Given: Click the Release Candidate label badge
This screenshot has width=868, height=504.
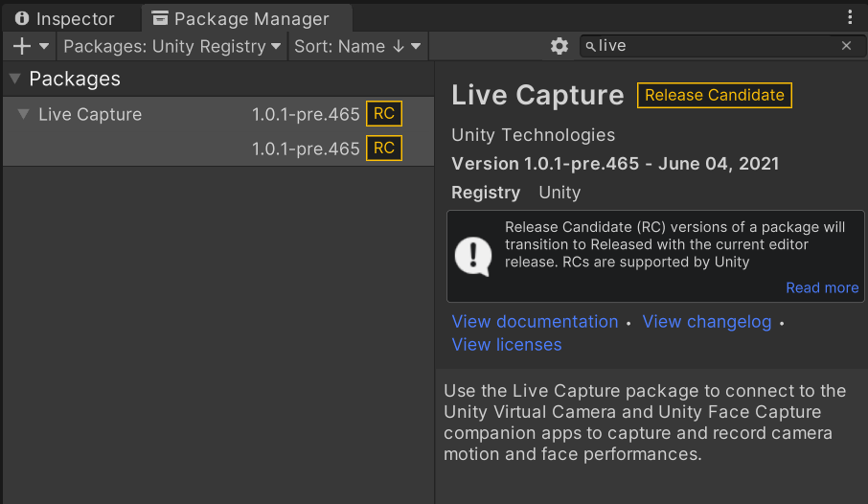Looking at the screenshot, I should (x=715, y=95).
